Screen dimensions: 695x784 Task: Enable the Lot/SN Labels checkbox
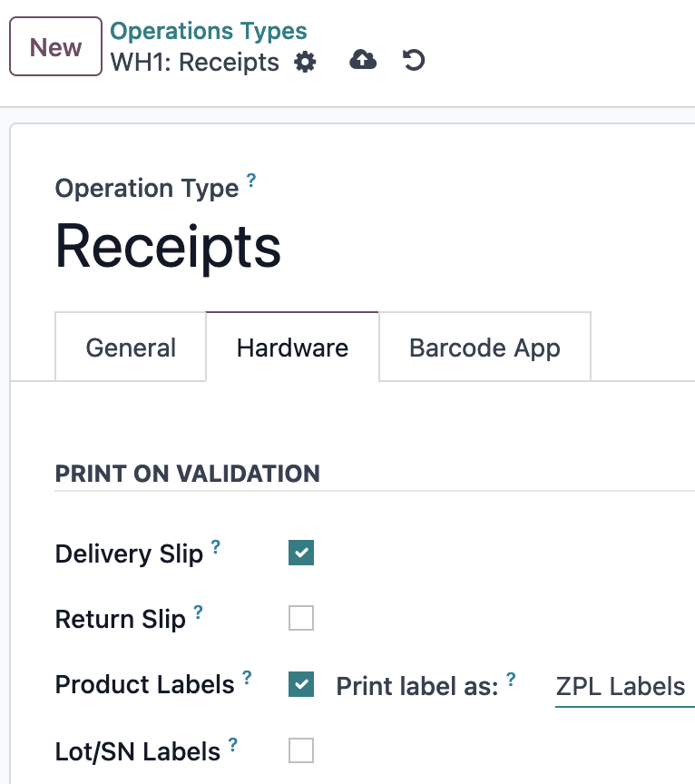[x=301, y=750]
